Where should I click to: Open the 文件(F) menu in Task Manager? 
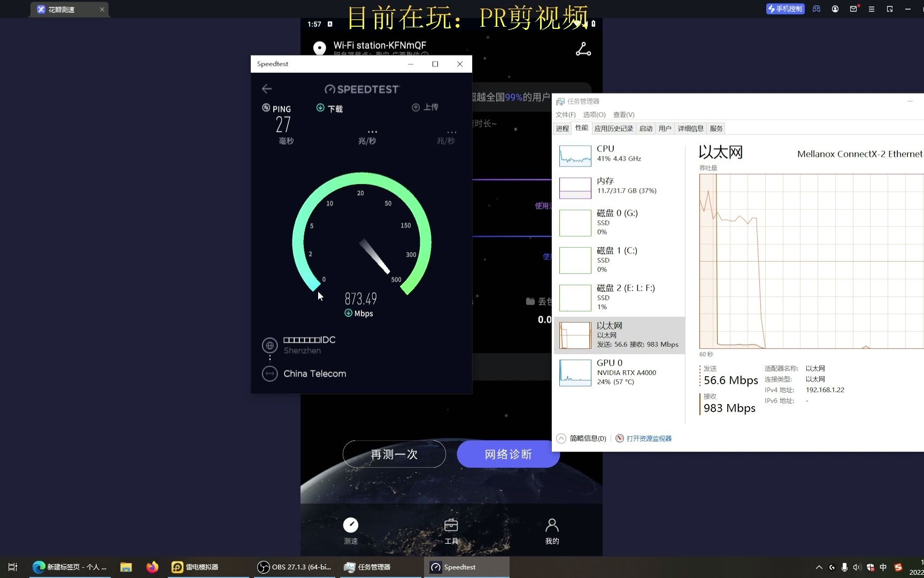(565, 115)
